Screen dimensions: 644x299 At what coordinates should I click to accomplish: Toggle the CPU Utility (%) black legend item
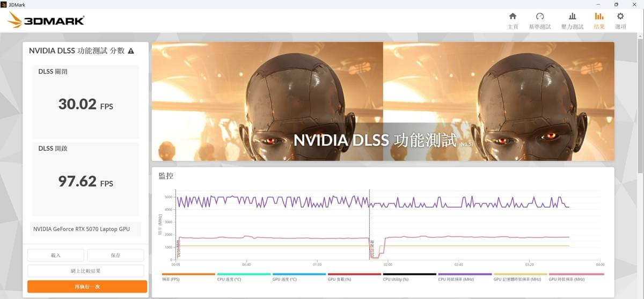tap(409, 277)
